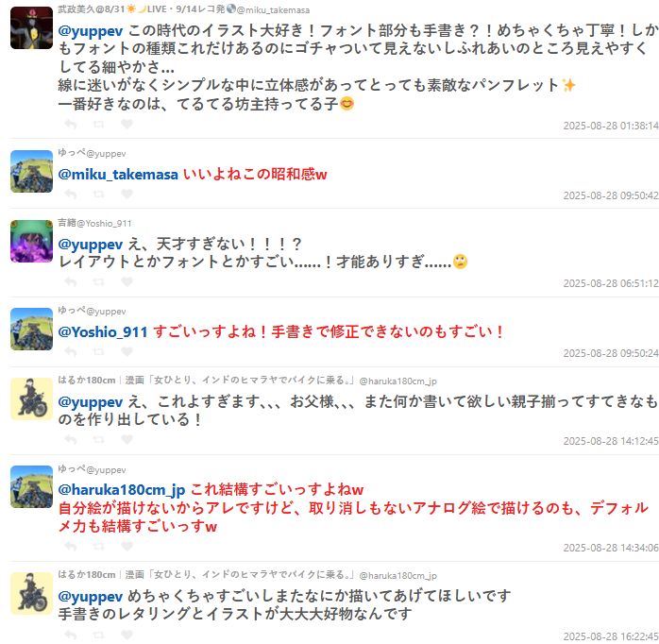Click timestamp 2025-08-28 01:38:14
This screenshot has height=644, width=659.
pyautogui.click(x=611, y=126)
